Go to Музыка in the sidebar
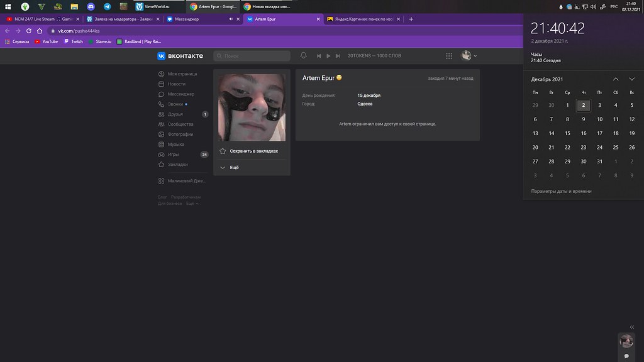644x362 pixels. click(x=176, y=145)
